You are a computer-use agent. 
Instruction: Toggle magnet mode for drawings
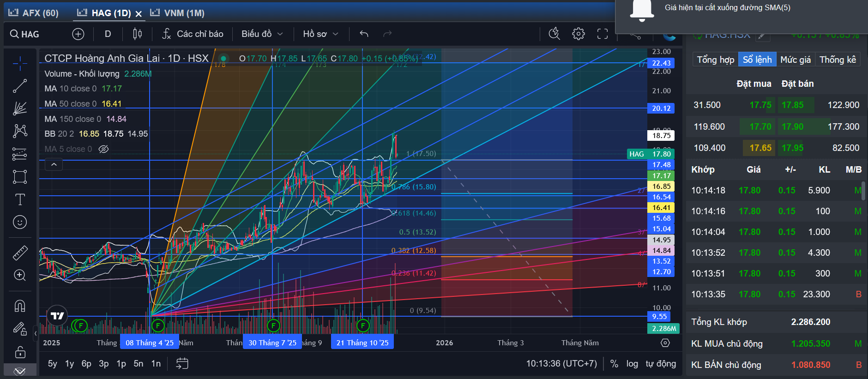coord(19,306)
